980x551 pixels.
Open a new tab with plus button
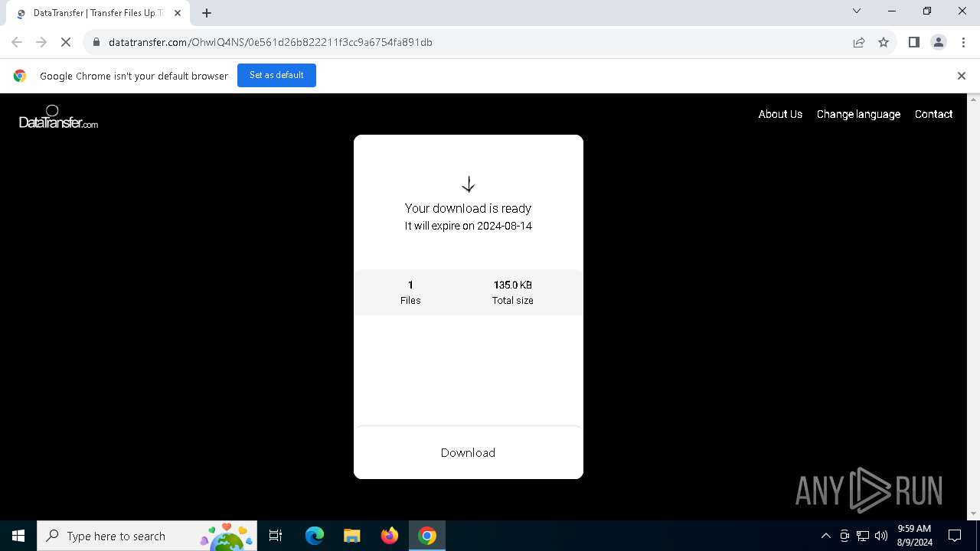click(207, 13)
